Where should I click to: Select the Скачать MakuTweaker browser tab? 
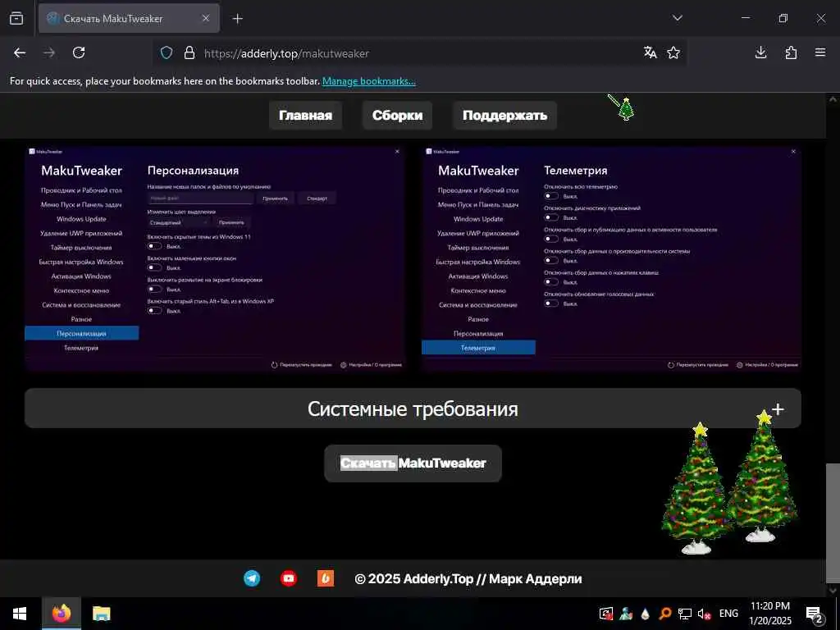129,18
